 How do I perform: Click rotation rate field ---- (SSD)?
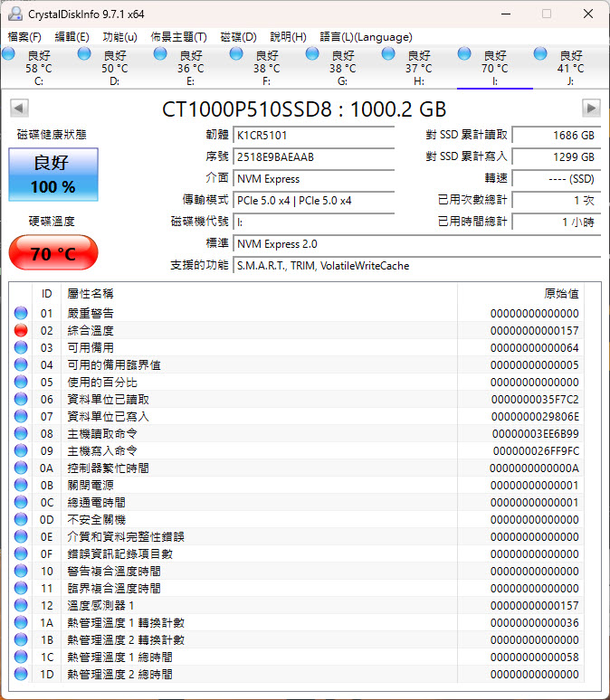[556, 179]
